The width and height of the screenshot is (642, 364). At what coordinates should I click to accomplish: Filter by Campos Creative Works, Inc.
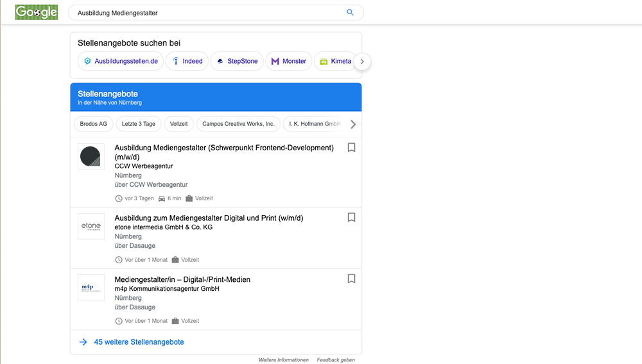pos(238,124)
